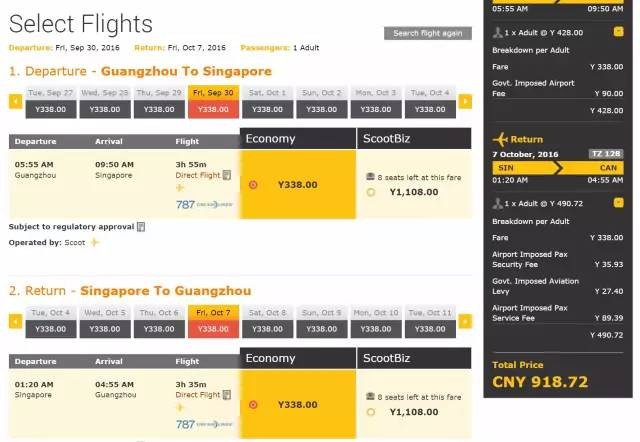Screen dimensions: 640x442
Task: Open Direct Flight details icon for departure flight
Action: (x=227, y=175)
